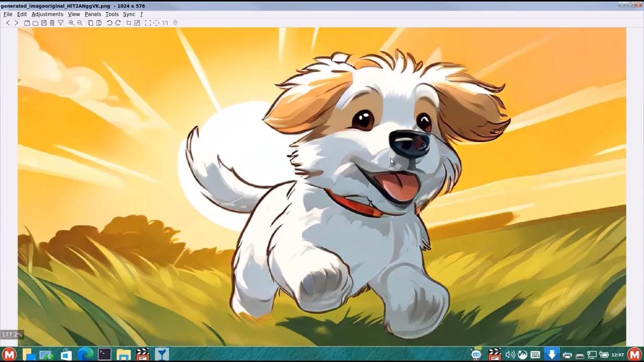
Task: Rotate the image counter-clockwise
Action: click(x=109, y=23)
